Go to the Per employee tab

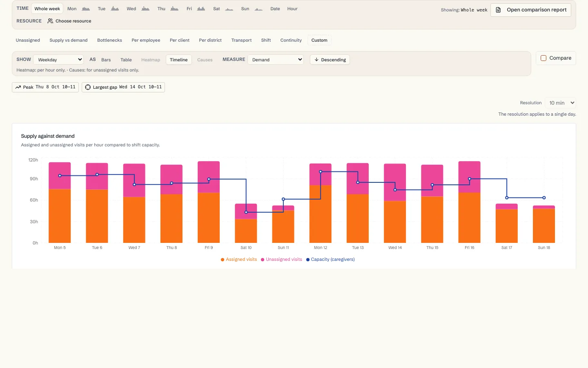click(146, 40)
